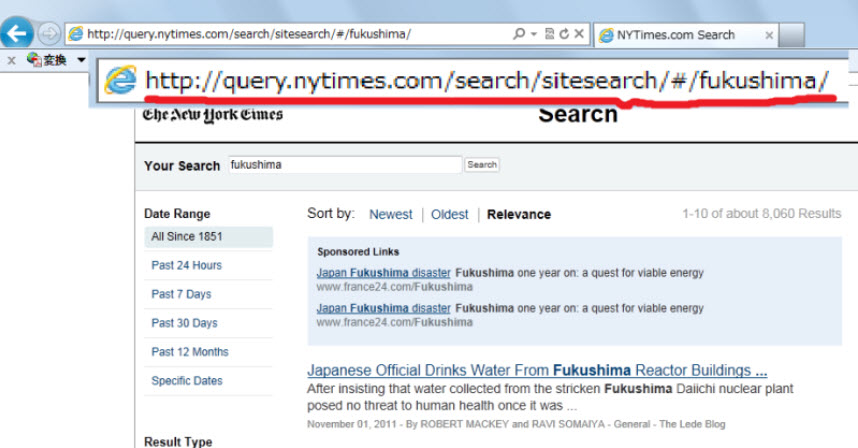Open the Japanese Official Drinks Water article
Screen dimensions: 858x448
pyautogui.click(x=536, y=370)
